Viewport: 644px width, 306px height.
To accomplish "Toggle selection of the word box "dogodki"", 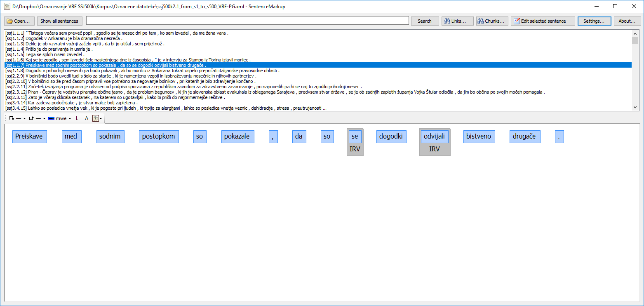I will [391, 136].
